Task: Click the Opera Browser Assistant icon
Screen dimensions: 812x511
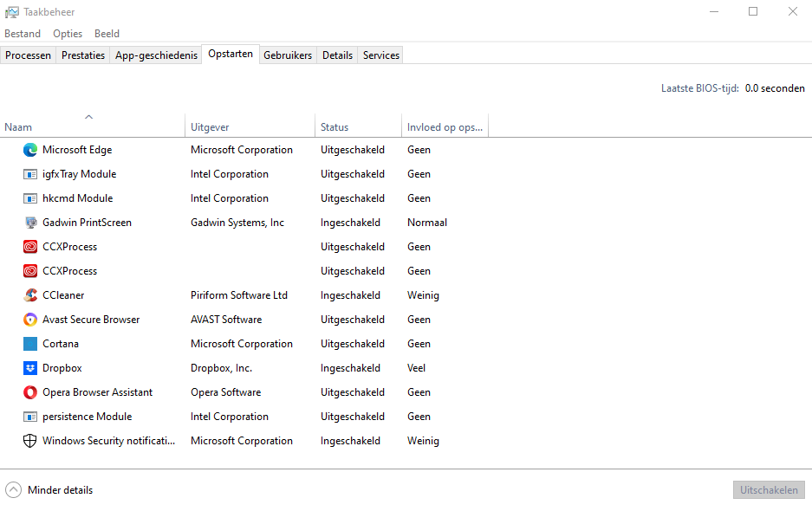Action: [30, 392]
